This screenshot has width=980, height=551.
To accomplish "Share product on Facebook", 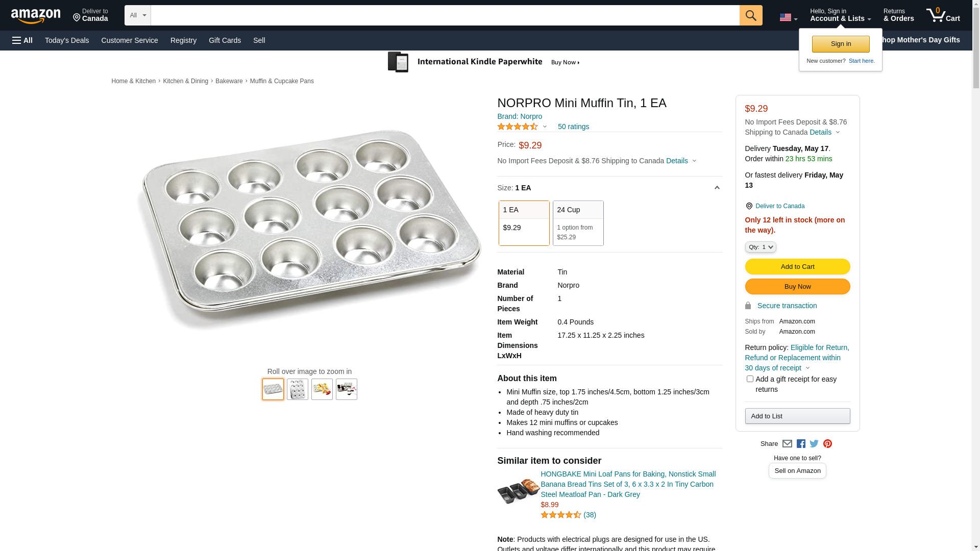I will (801, 444).
